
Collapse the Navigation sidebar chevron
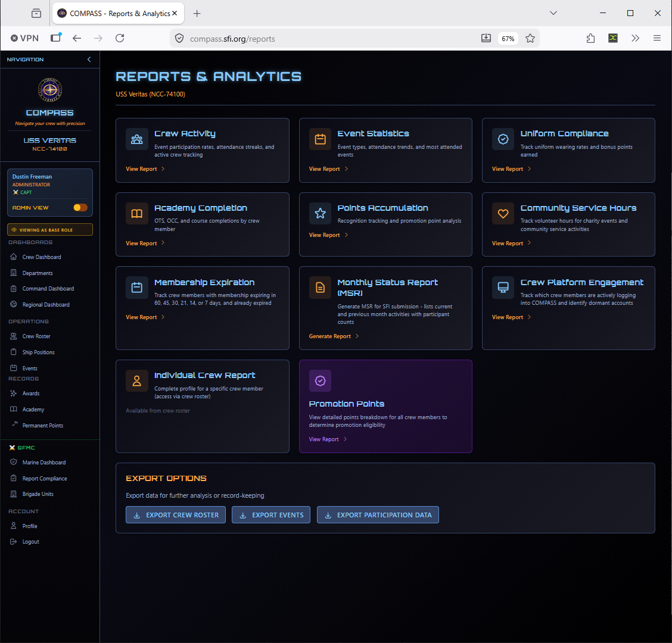tap(89, 60)
